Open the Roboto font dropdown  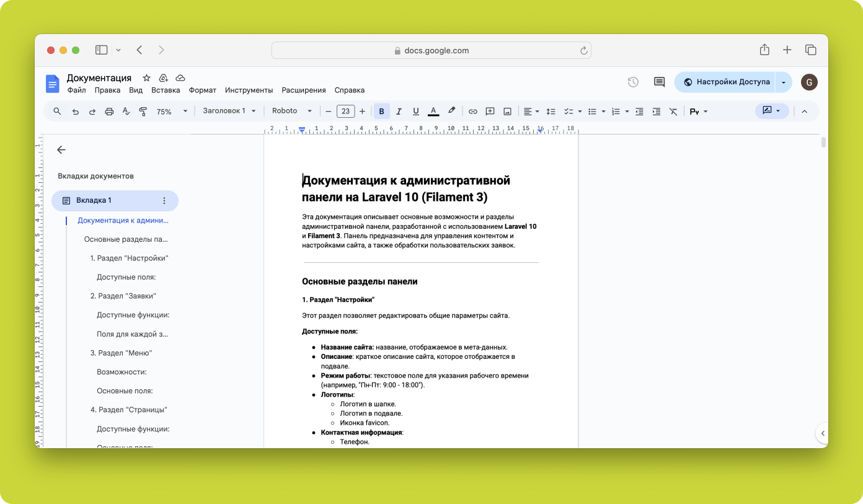pos(292,111)
